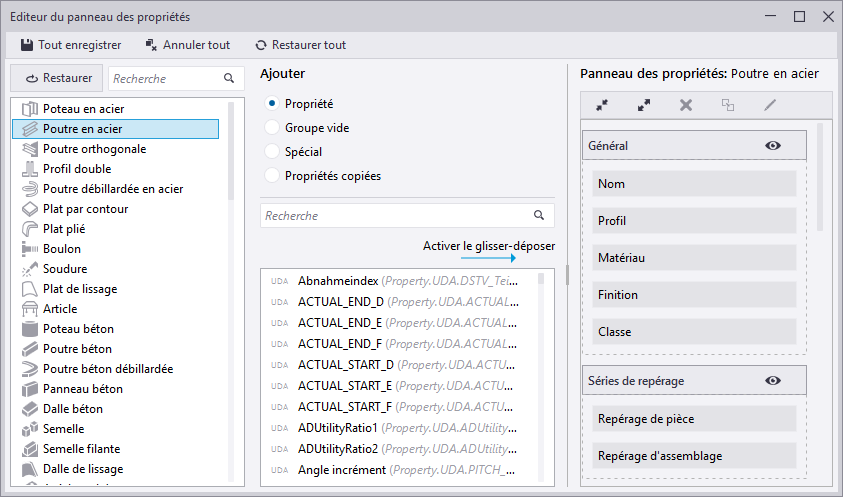Click Annuler tout in the top toolbar
Image resolution: width=843 pixels, height=497 pixels.
coord(188,45)
